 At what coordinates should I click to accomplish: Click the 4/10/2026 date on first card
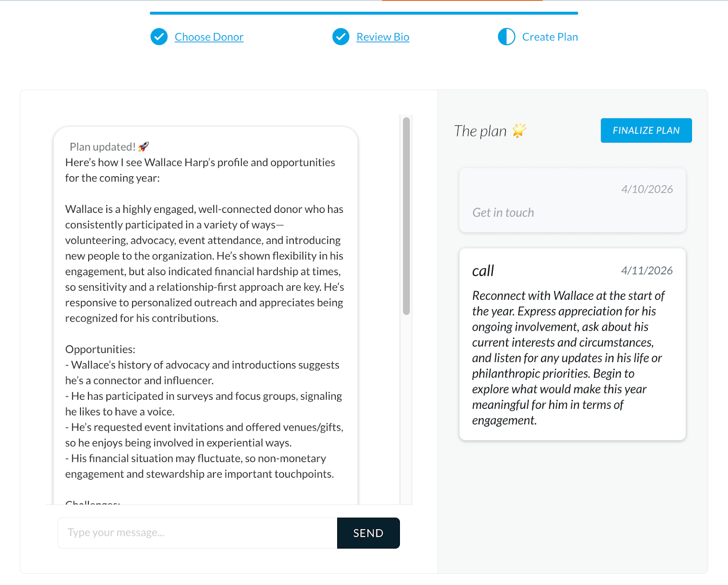click(x=647, y=189)
